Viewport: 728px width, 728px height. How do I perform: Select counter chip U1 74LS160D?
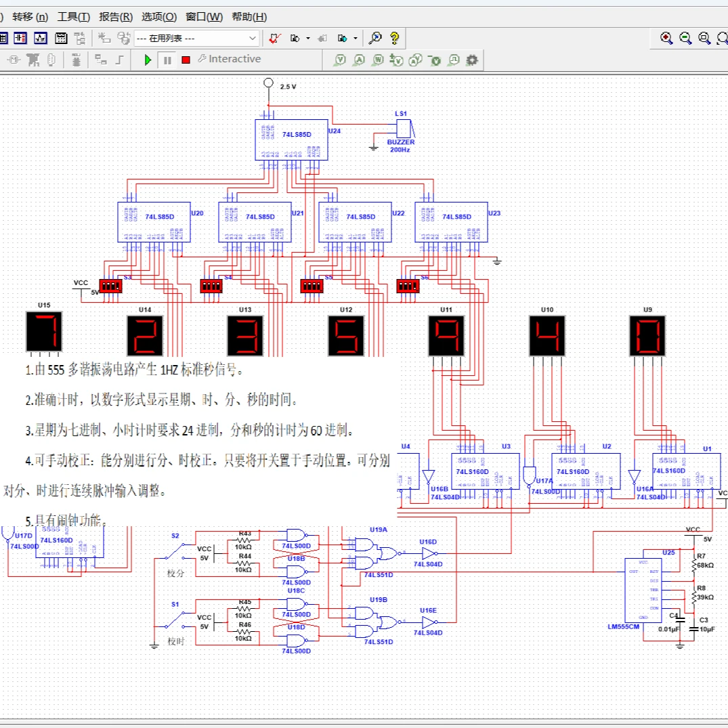pos(687,471)
